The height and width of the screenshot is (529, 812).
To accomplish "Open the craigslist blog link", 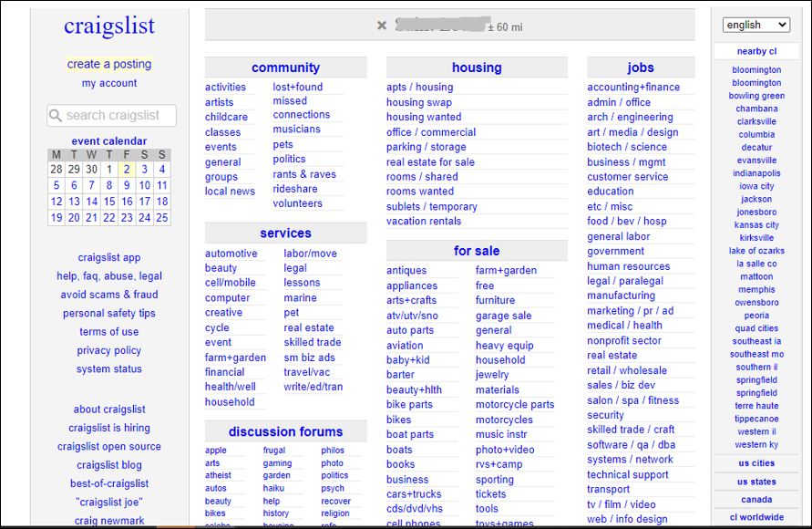I will pyautogui.click(x=109, y=465).
